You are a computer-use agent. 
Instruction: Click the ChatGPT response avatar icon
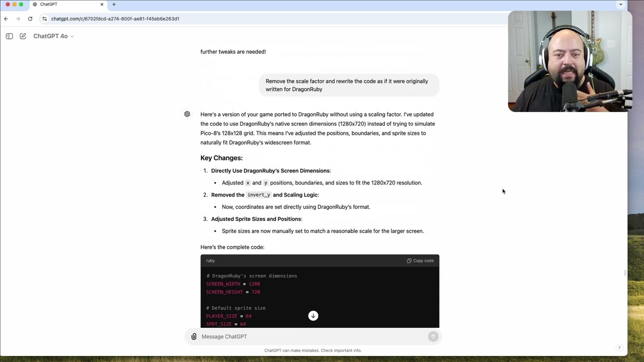point(187,114)
